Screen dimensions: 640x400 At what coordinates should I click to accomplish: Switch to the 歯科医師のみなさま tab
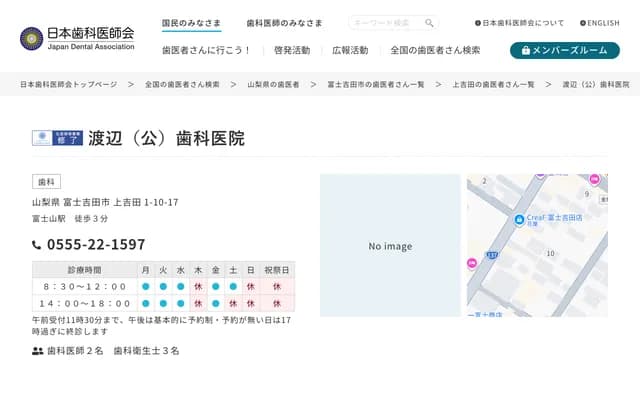[x=284, y=23]
